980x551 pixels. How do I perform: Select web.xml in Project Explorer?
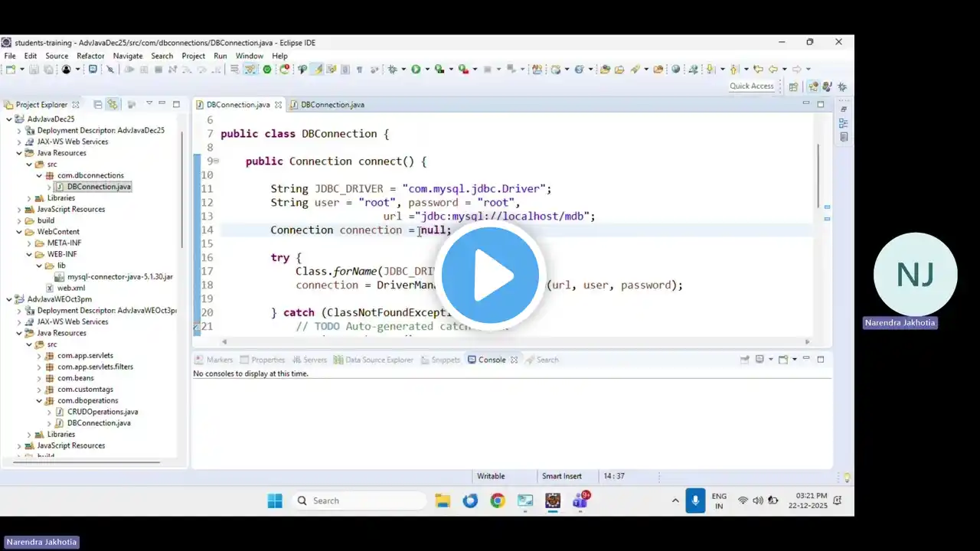[x=66, y=289]
